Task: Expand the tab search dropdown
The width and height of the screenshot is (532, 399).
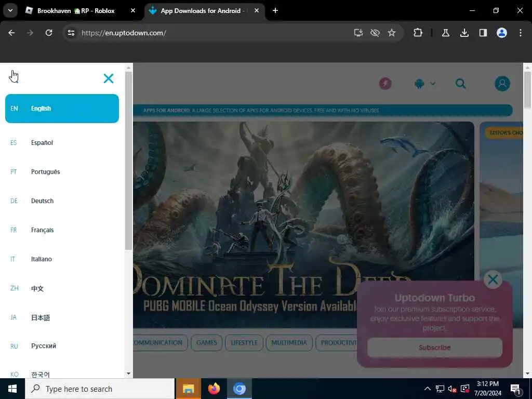Action: (x=10, y=10)
